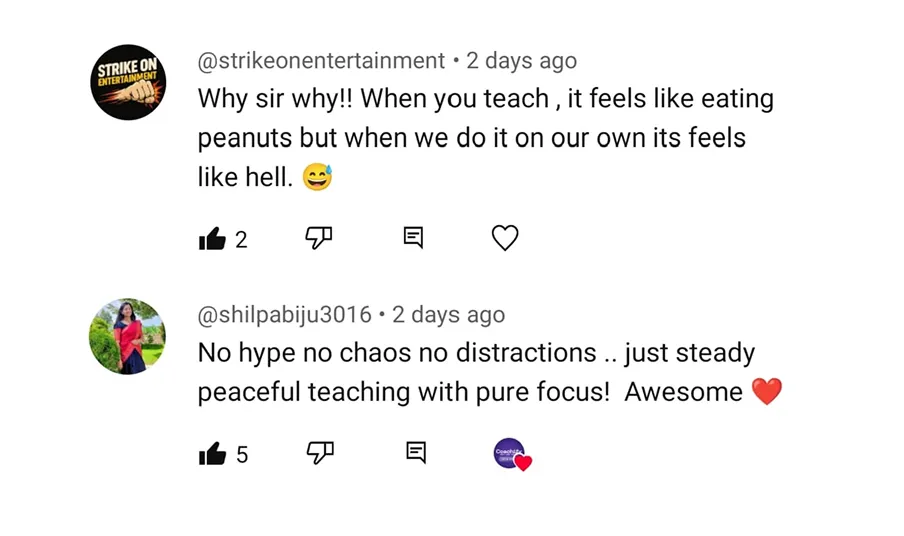Click the like count 5 on second comment
Image resolution: width=904 pixels, height=536 pixels.
coord(242,455)
